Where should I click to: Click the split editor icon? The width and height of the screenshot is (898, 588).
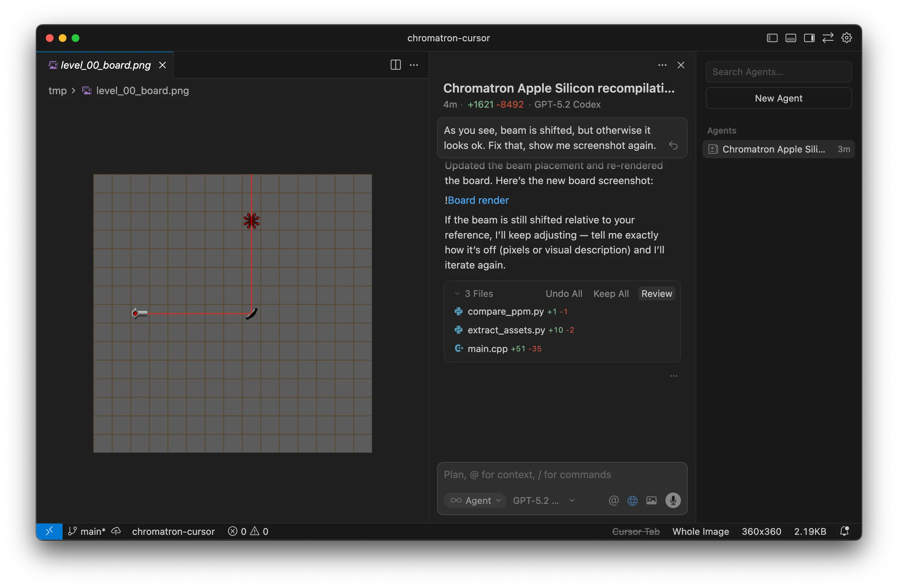coord(395,65)
